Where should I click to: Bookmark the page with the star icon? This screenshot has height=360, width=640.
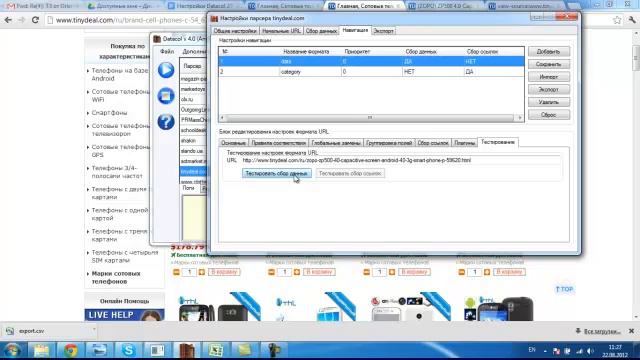[617, 20]
